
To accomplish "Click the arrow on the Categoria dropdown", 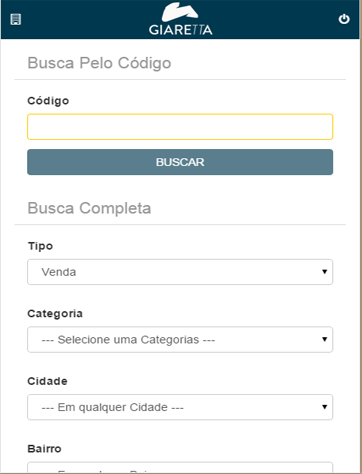I will click(324, 339).
